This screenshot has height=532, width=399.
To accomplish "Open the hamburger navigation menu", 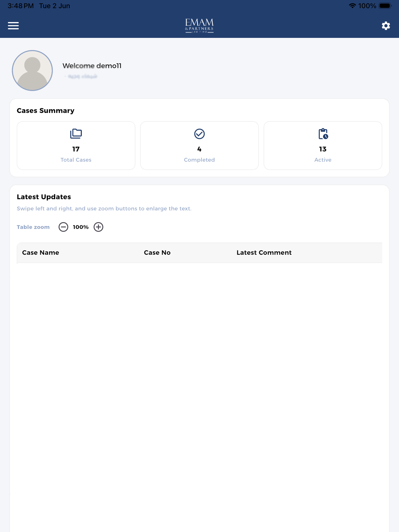I will click(x=13, y=26).
